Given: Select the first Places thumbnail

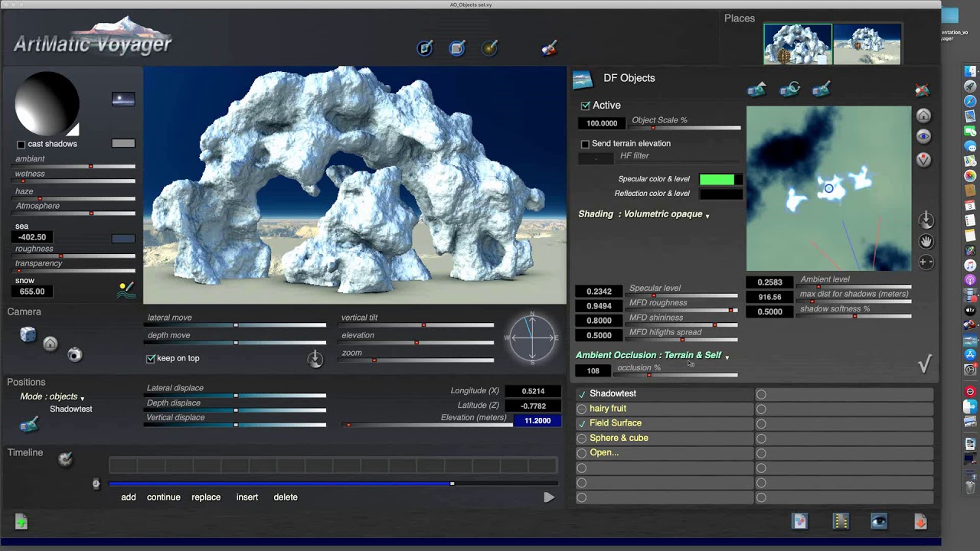Looking at the screenshot, I should pyautogui.click(x=797, y=44).
